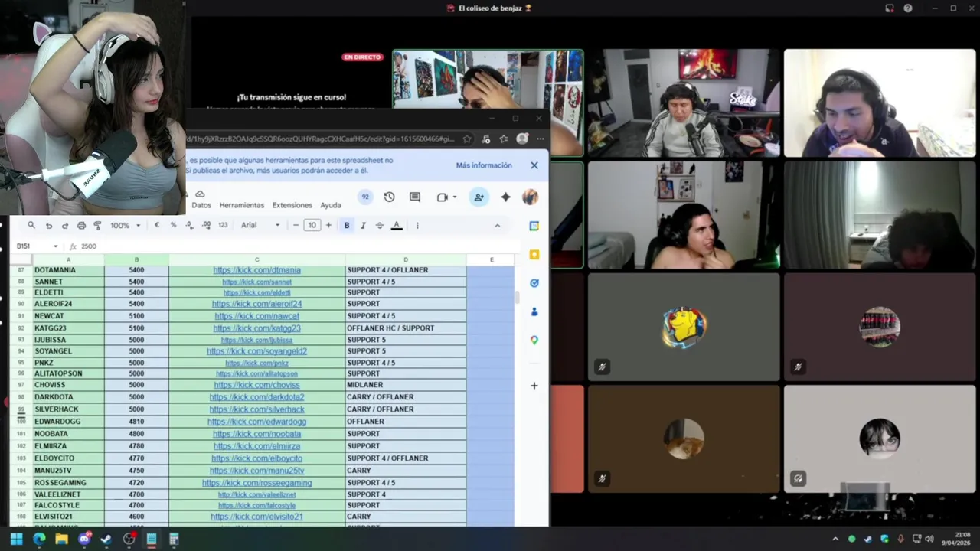Redo the last spreadsheet action
Viewport: 980px width, 551px height.
[x=65, y=225]
